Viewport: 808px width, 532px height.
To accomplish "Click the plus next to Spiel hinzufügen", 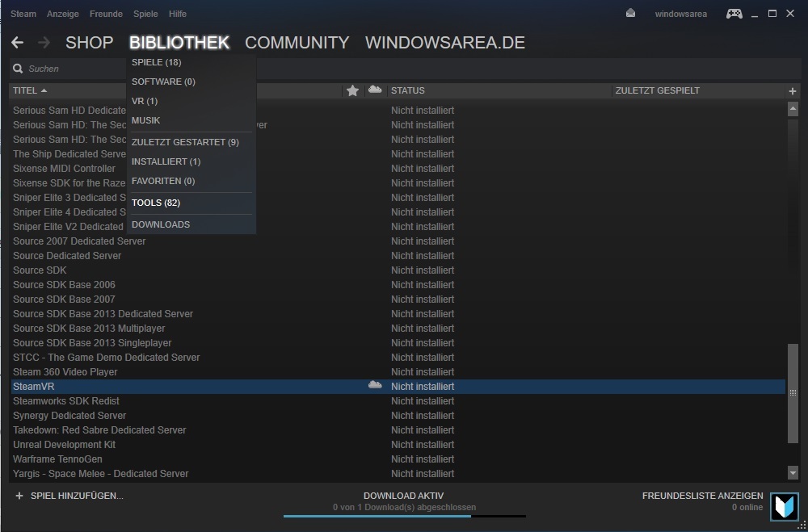I will coord(19,496).
